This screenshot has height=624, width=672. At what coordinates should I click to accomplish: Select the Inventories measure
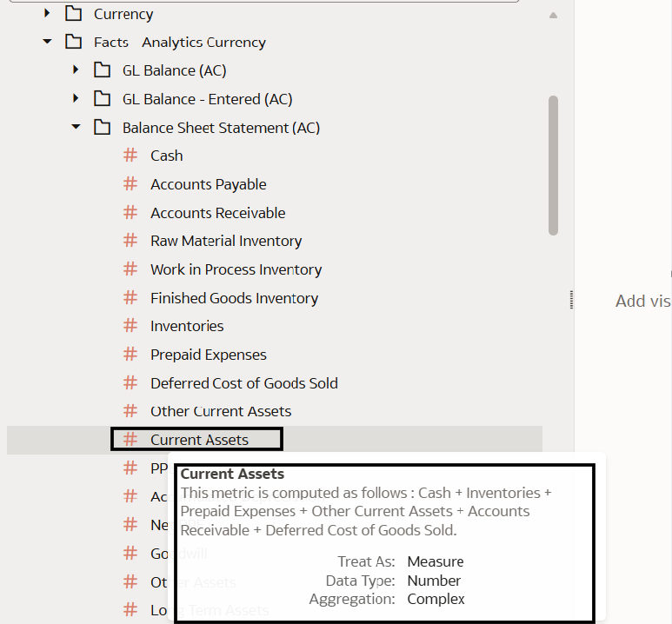click(x=187, y=326)
